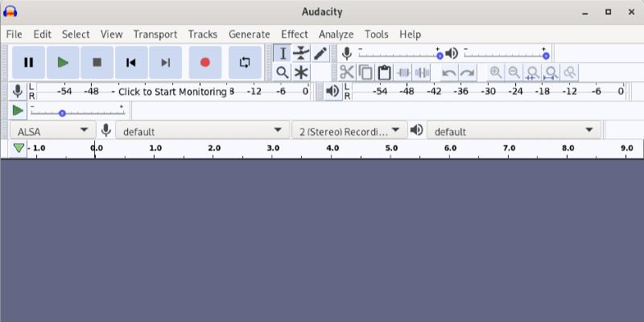Open the playback device default dropdown
Screen dimensions: 644x322
[x=514, y=130]
